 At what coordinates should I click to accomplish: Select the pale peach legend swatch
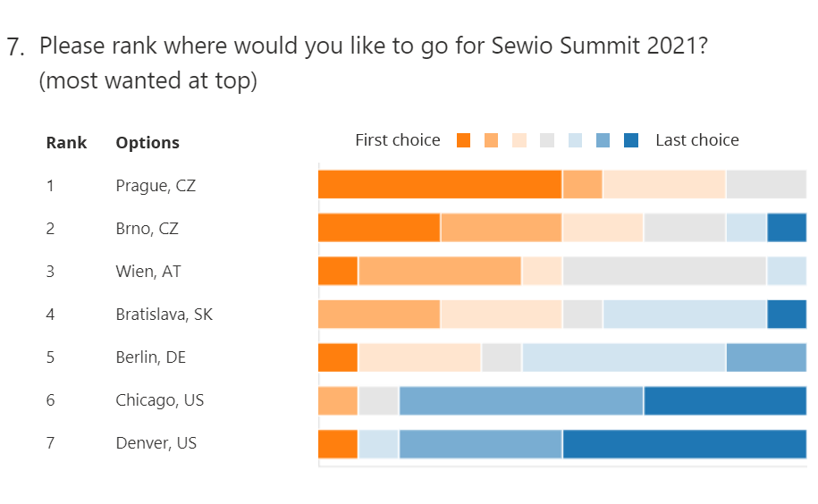[x=519, y=140]
